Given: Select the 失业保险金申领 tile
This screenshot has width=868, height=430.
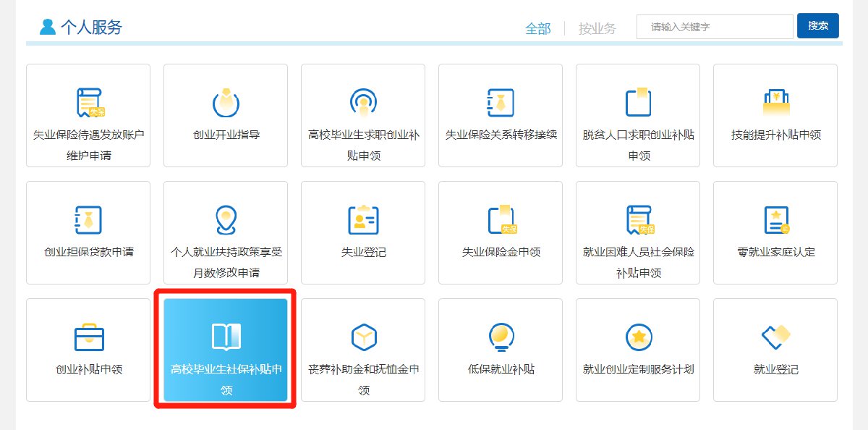Looking at the screenshot, I should pyautogui.click(x=501, y=232).
